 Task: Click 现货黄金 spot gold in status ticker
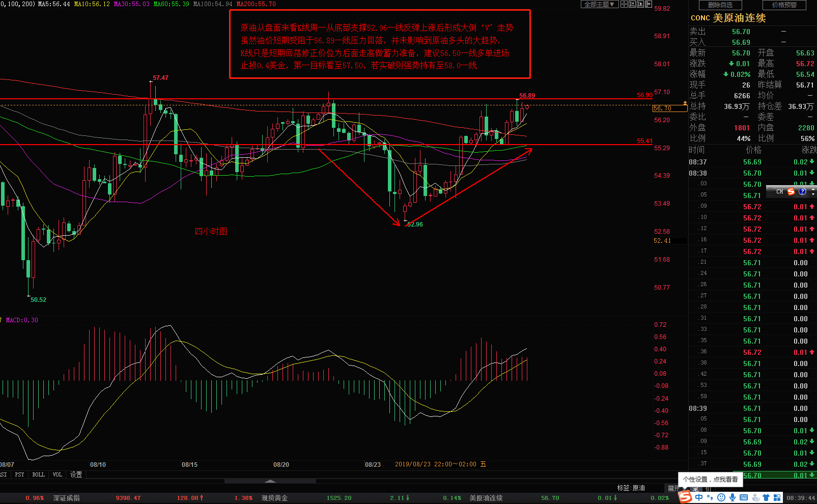(x=274, y=498)
